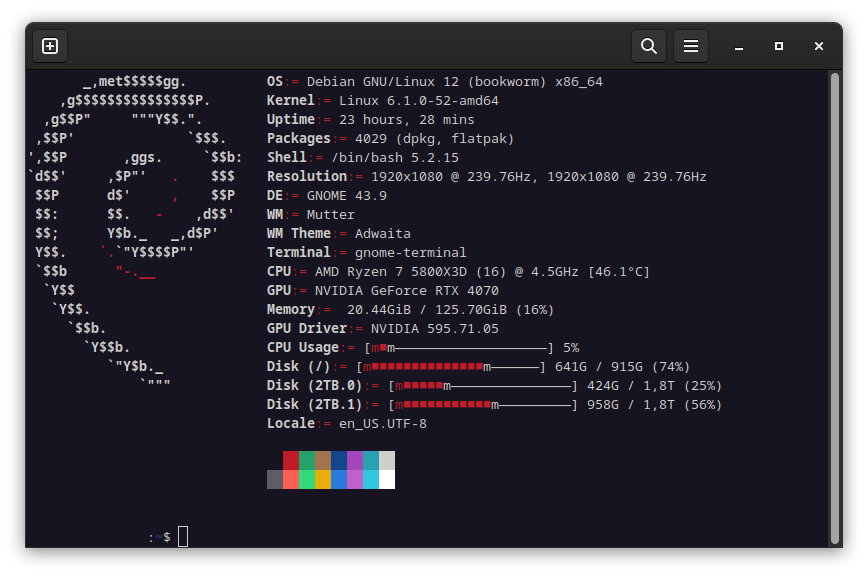Click the cursor block at the prompt

click(183, 537)
